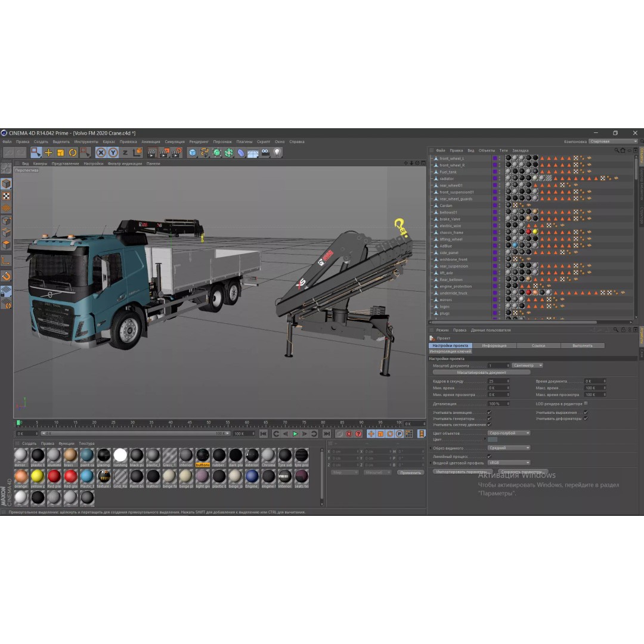Activate the orange snap magnet in left sidebar
Image resolution: width=644 pixels, height=644 pixels.
(6, 276)
